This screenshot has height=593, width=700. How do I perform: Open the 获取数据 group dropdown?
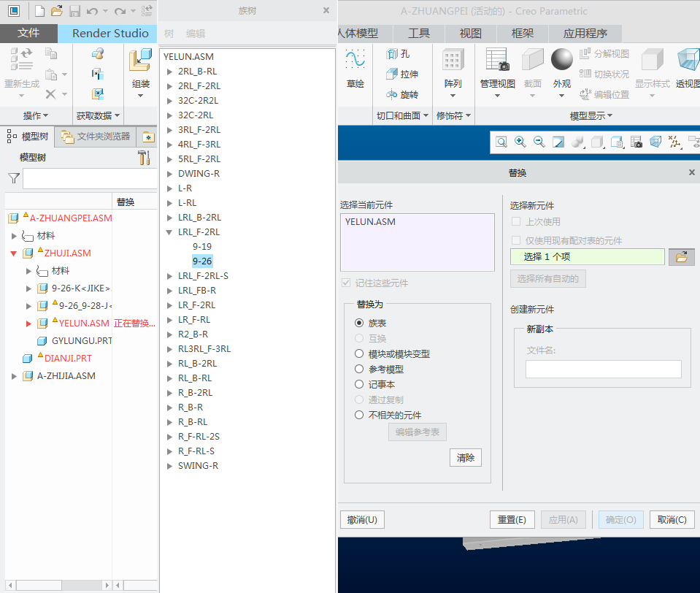pos(98,115)
